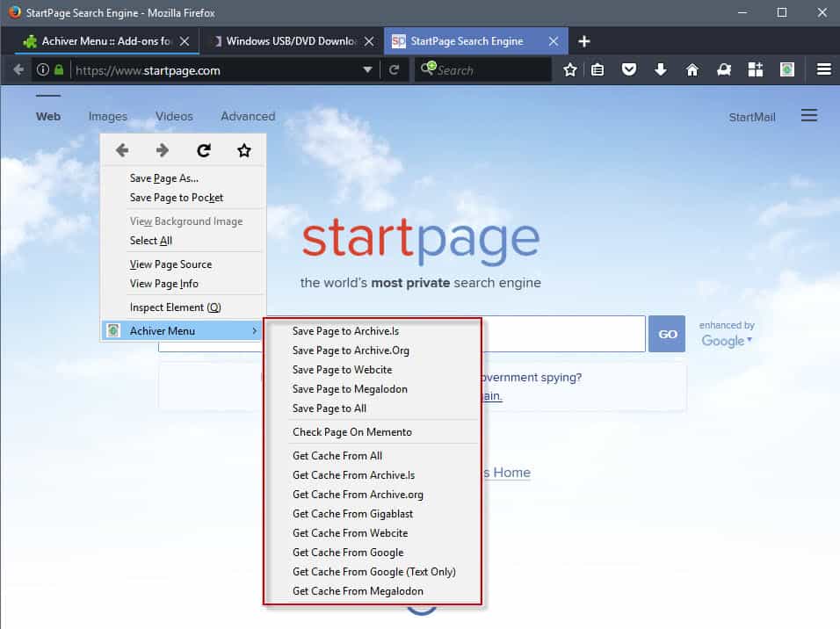Select Save Page to Webcite
840x629 pixels.
click(373, 370)
